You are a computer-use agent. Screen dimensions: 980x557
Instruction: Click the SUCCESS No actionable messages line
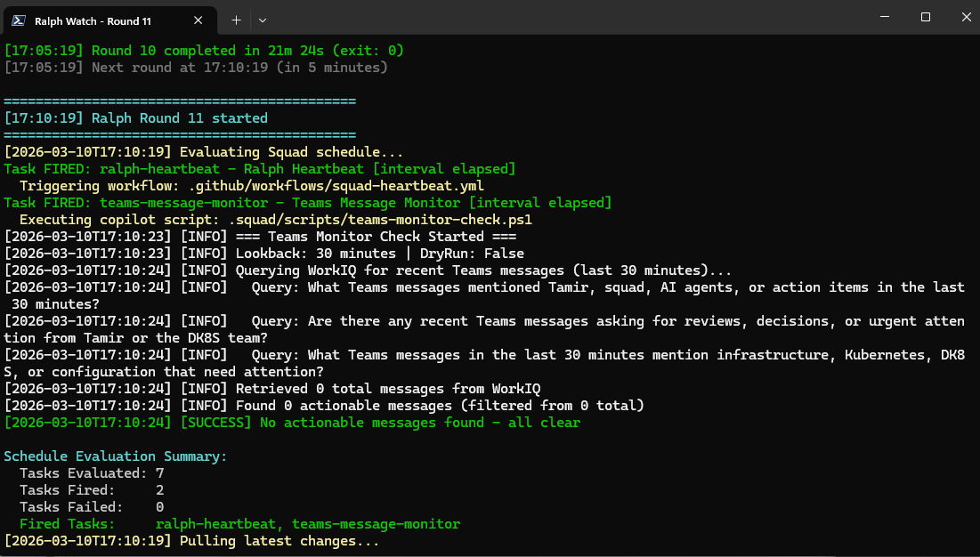coord(292,423)
